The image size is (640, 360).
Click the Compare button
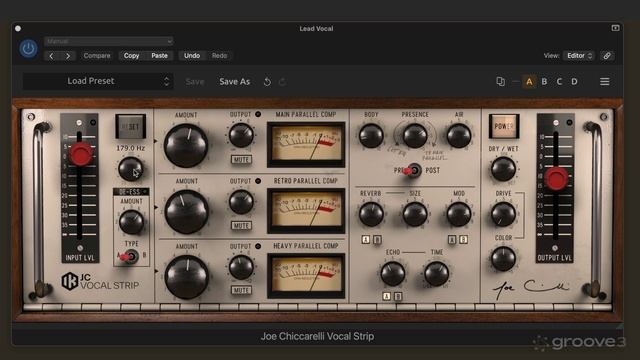97,56
